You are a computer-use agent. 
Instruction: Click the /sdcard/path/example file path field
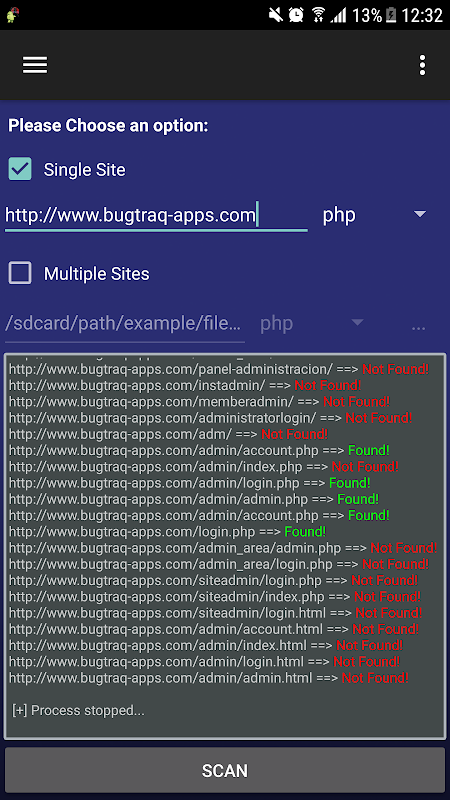124,323
